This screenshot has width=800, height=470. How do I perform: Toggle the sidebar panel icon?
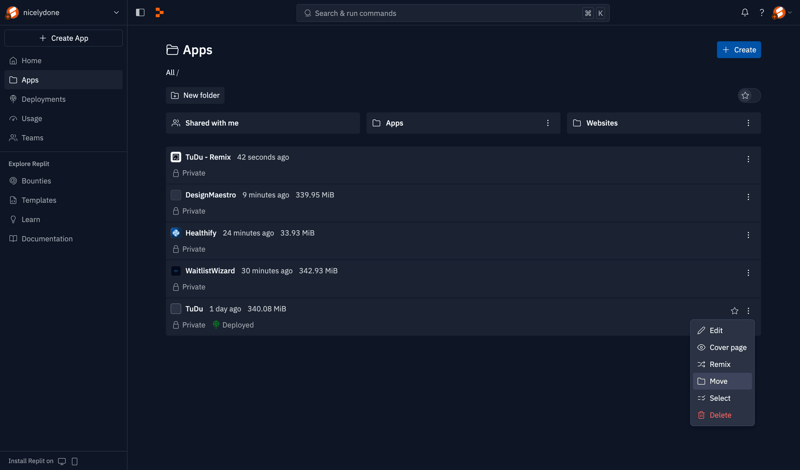coord(140,12)
